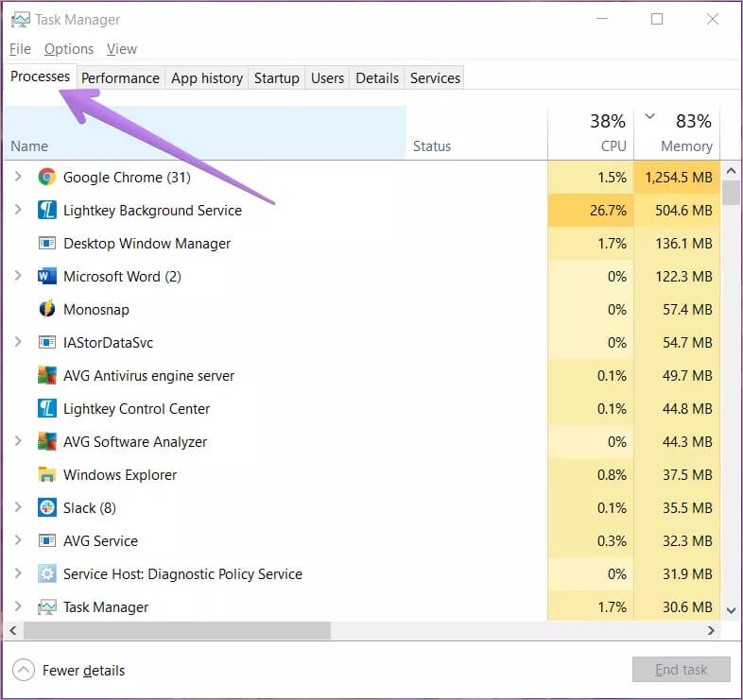Viewport: 743px width, 700px height.
Task: Click the vertical scrollbar up arrow
Action: (x=731, y=170)
